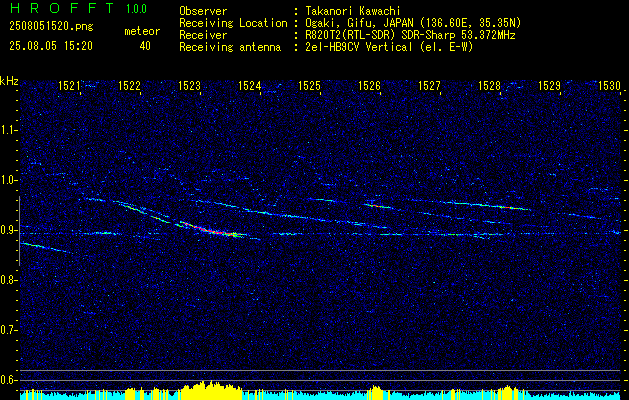Click the gray vertical range bar on the left axis

pyautogui.click(x=19, y=231)
